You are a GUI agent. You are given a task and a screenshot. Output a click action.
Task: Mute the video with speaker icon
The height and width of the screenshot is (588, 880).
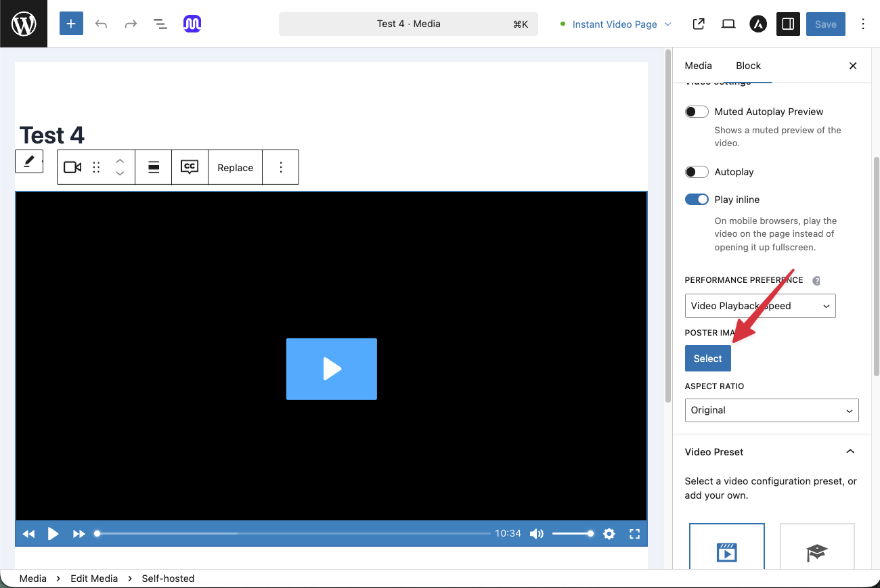pyautogui.click(x=537, y=534)
